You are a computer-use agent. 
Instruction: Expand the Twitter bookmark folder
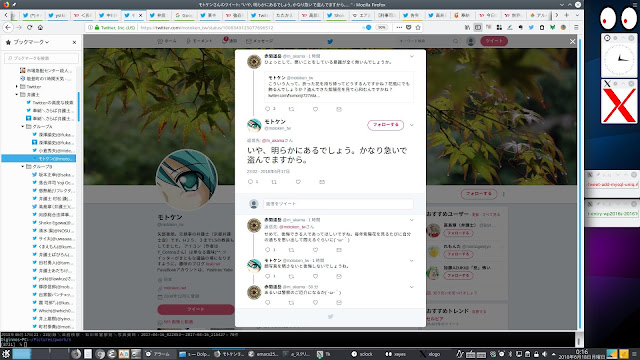tap(17, 87)
